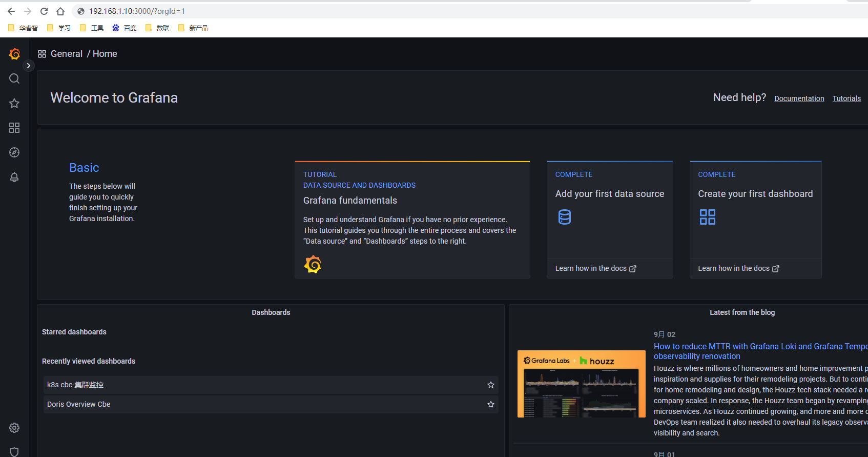Click the Welcome to Grafana heading
The image size is (868, 457).
pyautogui.click(x=114, y=97)
